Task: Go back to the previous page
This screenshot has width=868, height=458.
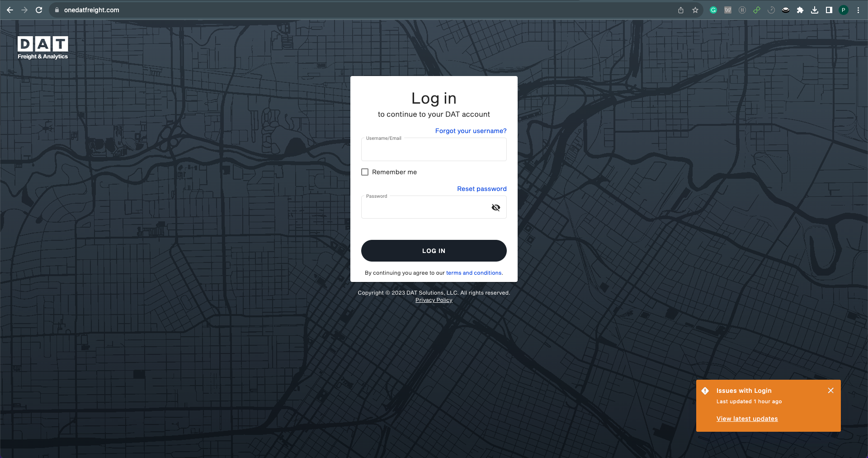Action: pos(10,10)
